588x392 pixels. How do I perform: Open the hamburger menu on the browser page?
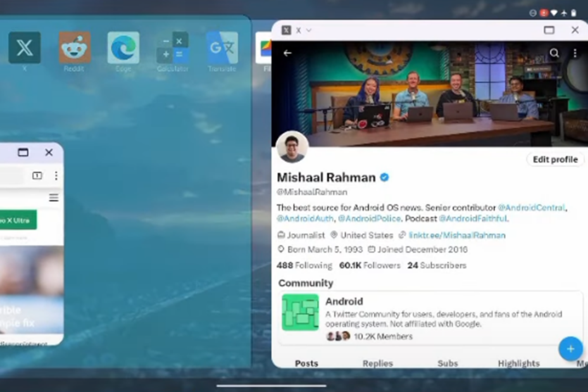pos(54,198)
